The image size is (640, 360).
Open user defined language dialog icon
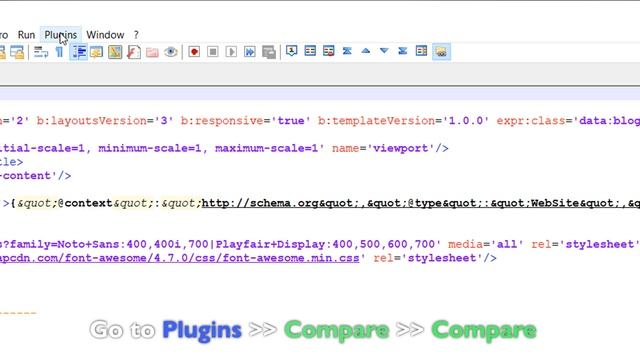point(96,52)
